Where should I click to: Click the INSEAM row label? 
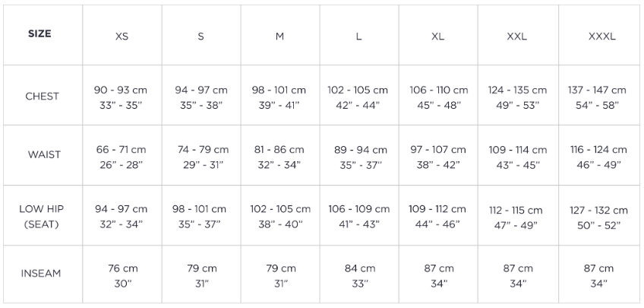point(42,275)
